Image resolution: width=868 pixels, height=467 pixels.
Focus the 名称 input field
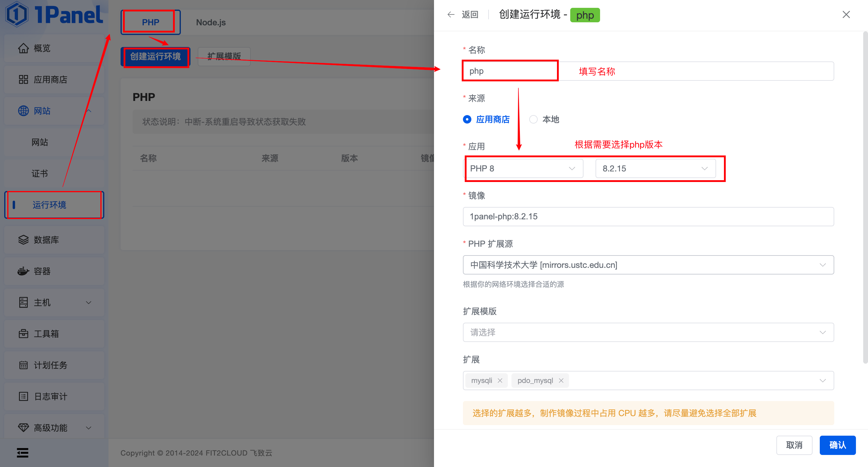click(x=648, y=71)
